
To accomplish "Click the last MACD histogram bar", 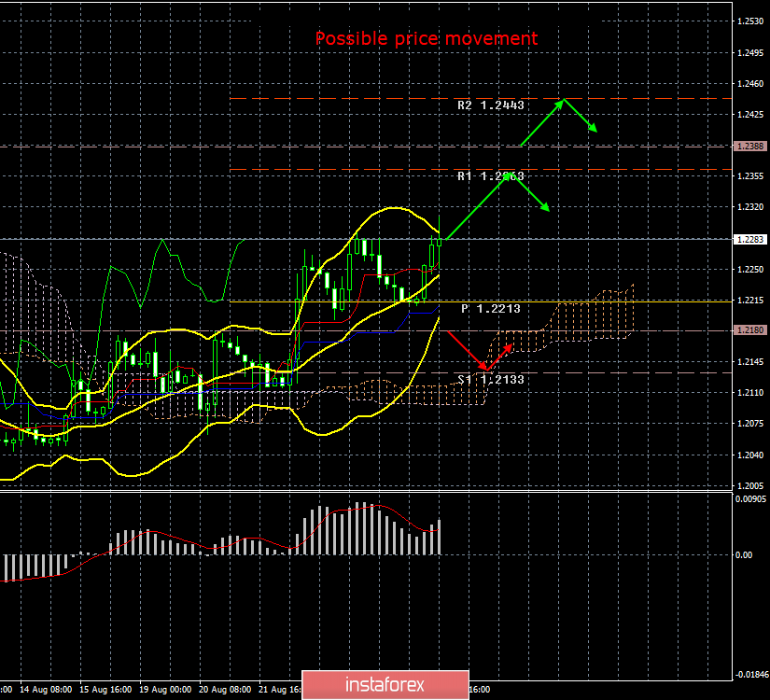I will tap(439, 538).
